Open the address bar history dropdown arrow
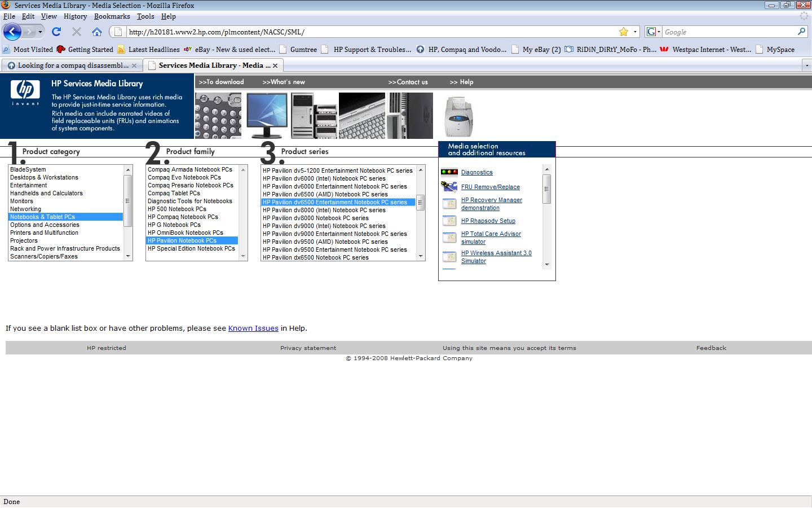Screen dimensions: 812x508 (635, 32)
